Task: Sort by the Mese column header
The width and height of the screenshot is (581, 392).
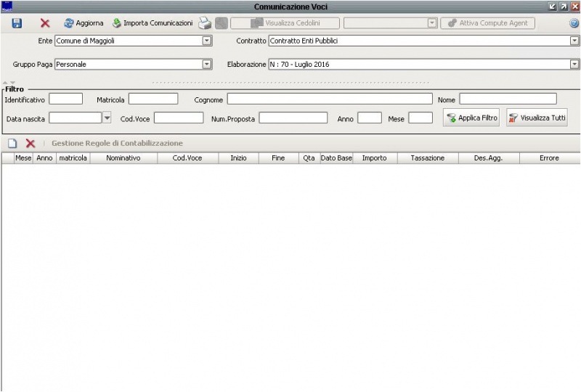Action: (x=23, y=158)
